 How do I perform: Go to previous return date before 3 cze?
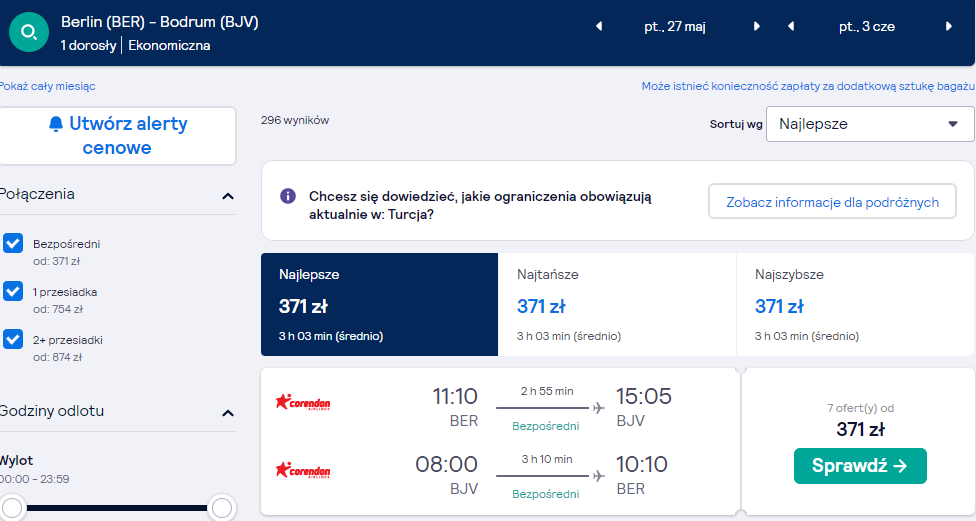click(791, 26)
